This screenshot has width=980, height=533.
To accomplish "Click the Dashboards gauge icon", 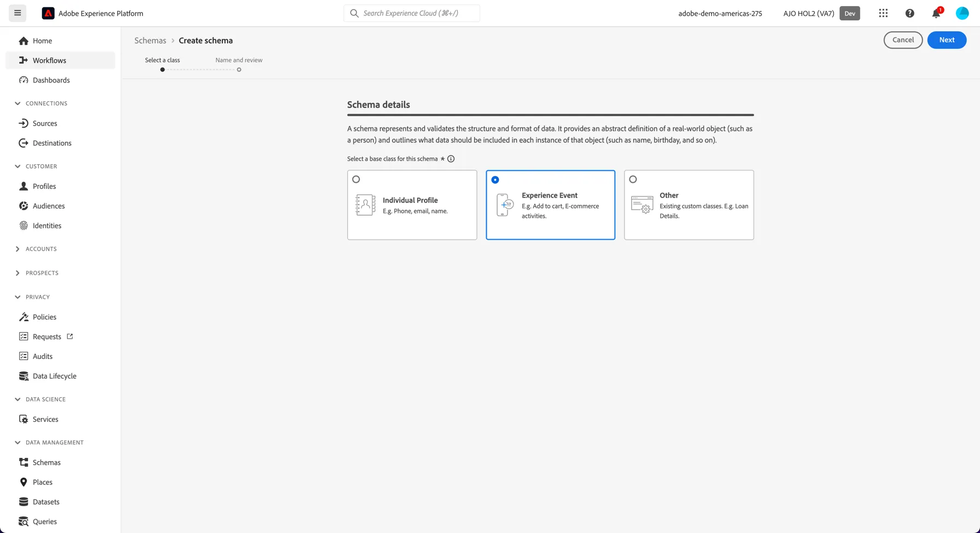I will click(24, 80).
